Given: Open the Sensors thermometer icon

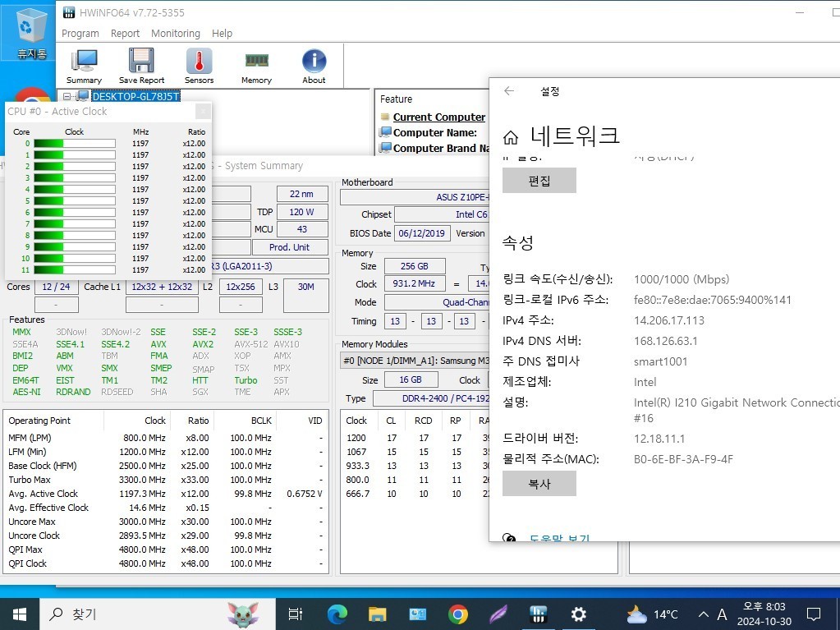Looking at the screenshot, I should tap(200, 66).
